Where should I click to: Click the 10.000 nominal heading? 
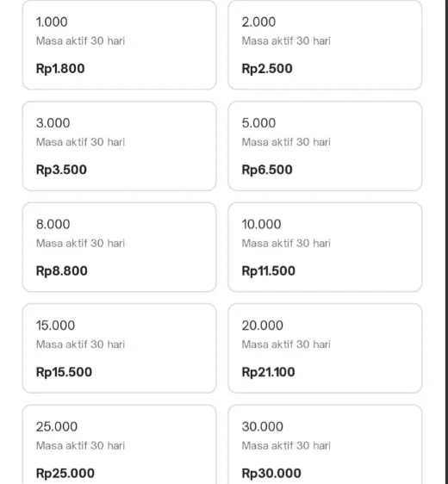coord(262,225)
